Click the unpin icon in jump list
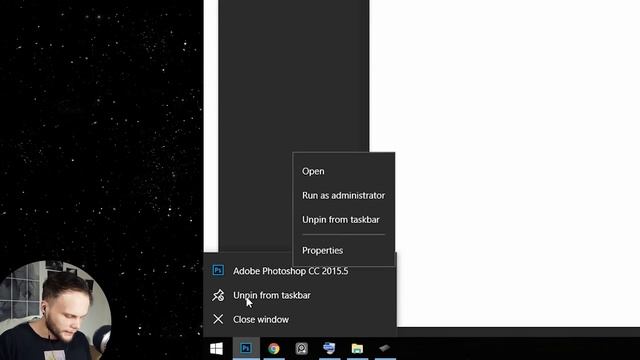Image resolution: width=640 pixels, height=360 pixels. (x=218, y=295)
